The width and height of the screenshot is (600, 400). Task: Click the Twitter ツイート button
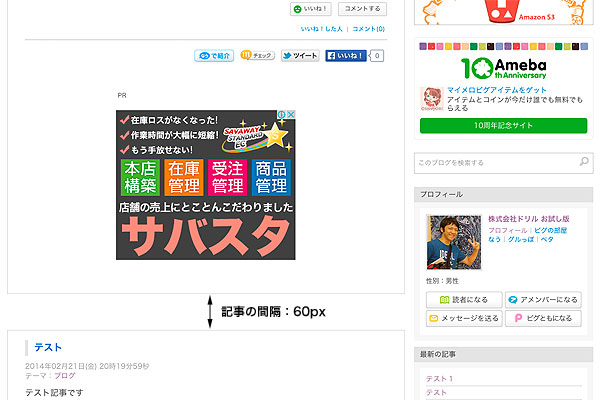click(299, 56)
